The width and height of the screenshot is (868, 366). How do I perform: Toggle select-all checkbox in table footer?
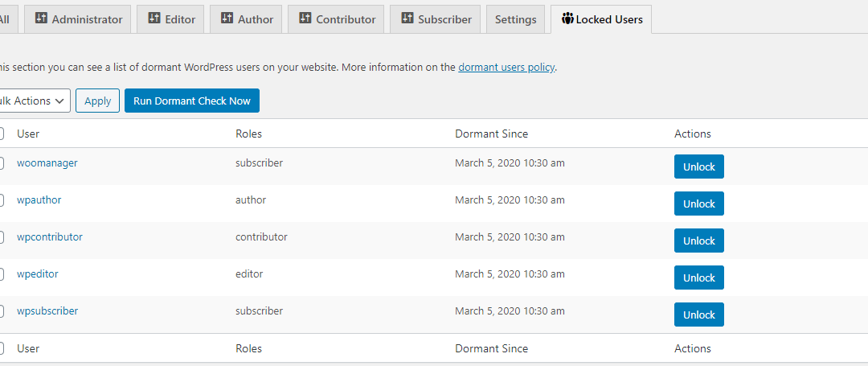click(1, 348)
